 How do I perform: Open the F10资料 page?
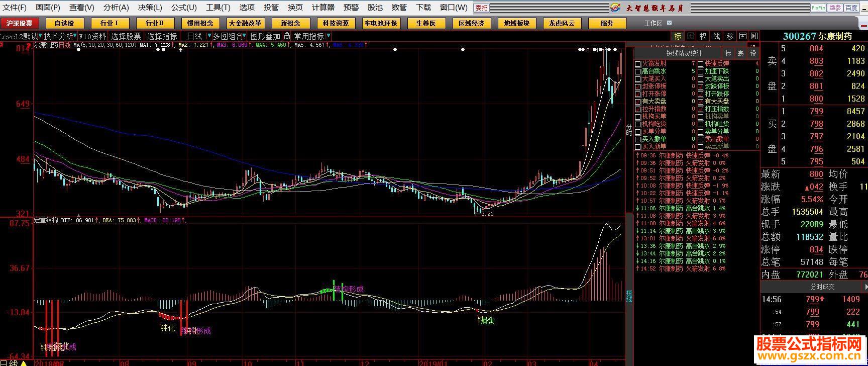tap(93, 36)
